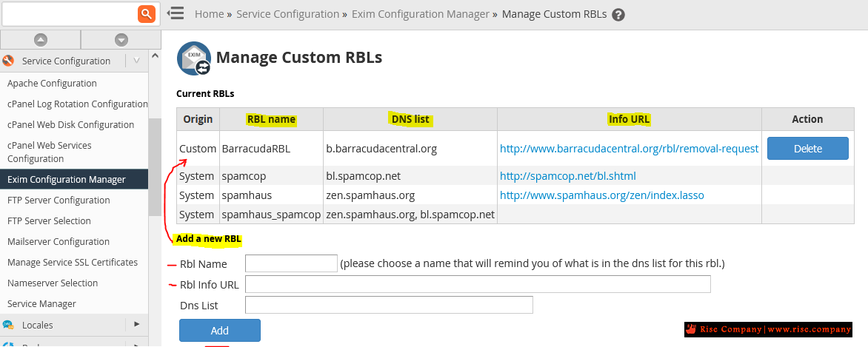868x347 pixels.
Task: Open Apache Configuration in sidebar
Action: click(x=52, y=84)
